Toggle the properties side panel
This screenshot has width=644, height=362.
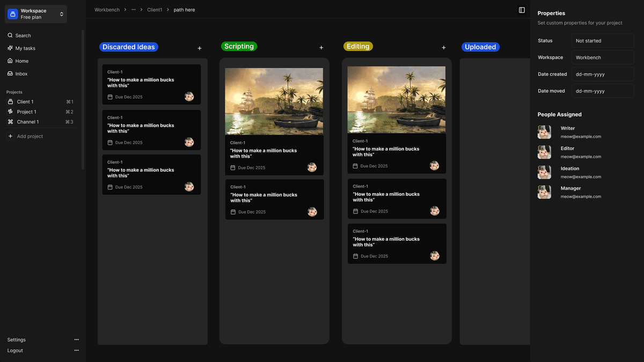pyautogui.click(x=522, y=10)
